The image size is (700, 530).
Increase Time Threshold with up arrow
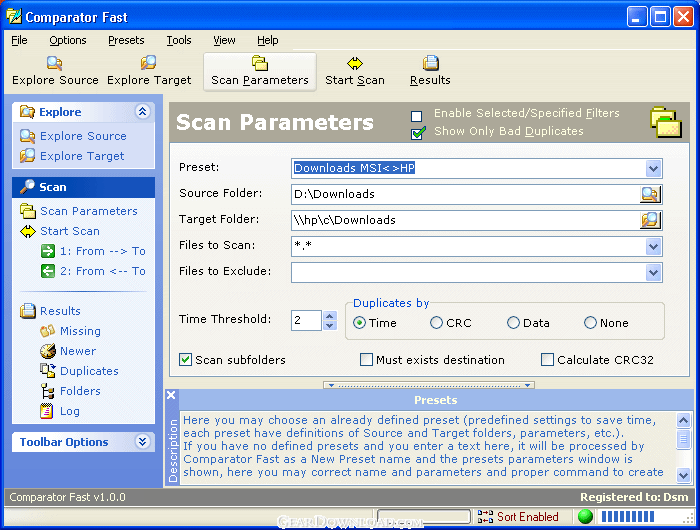click(329, 316)
